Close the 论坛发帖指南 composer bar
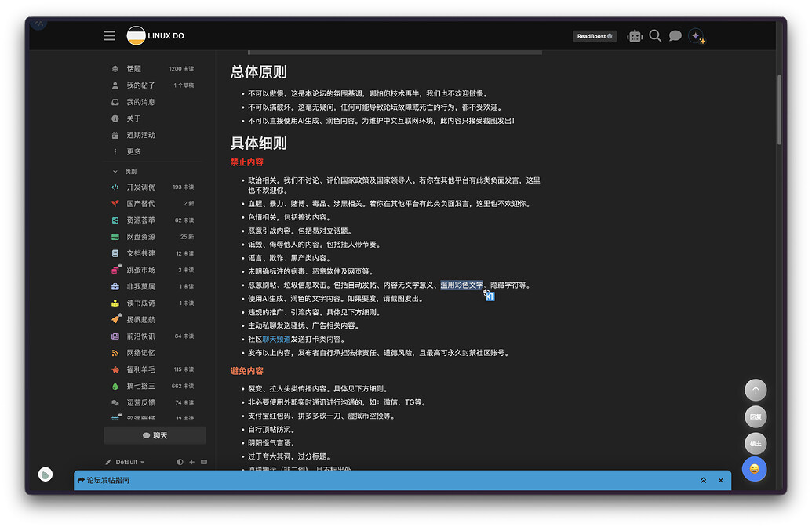812x527 pixels. click(721, 481)
